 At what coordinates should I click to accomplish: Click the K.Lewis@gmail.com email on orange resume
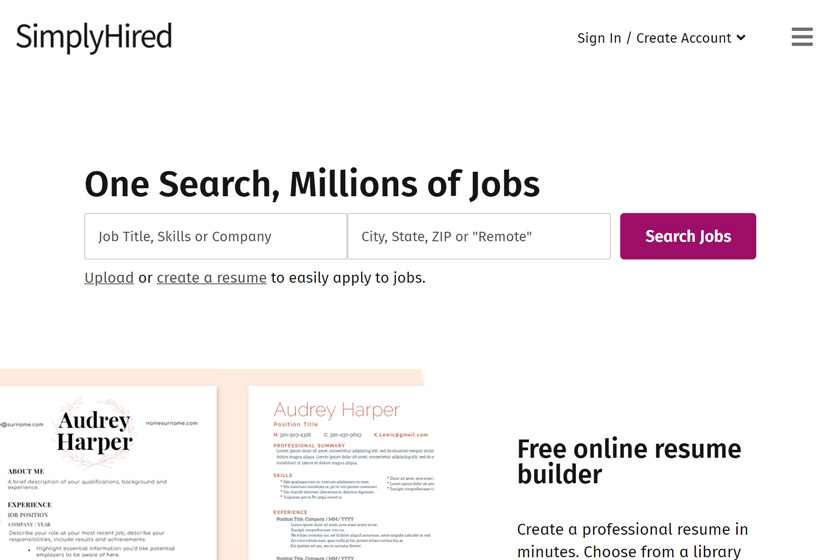[x=398, y=435]
